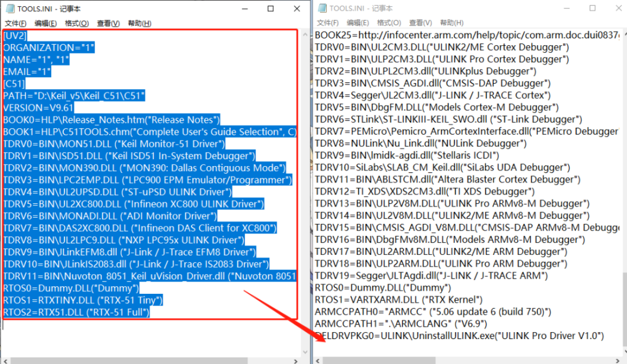Viewport: 627px width, 364px height.
Task: Click scroll-right arrow in left window
Action: pyautogui.click(x=296, y=361)
